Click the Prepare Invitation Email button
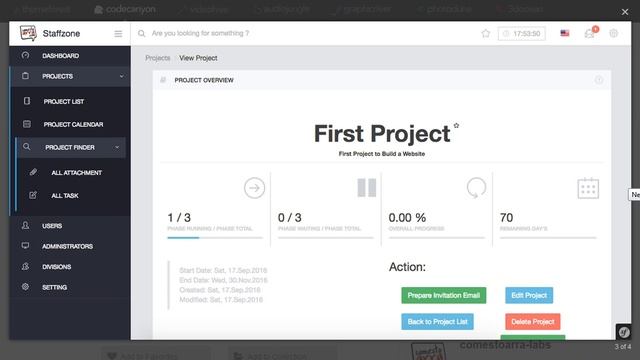The width and height of the screenshot is (640, 360). tap(444, 296)
